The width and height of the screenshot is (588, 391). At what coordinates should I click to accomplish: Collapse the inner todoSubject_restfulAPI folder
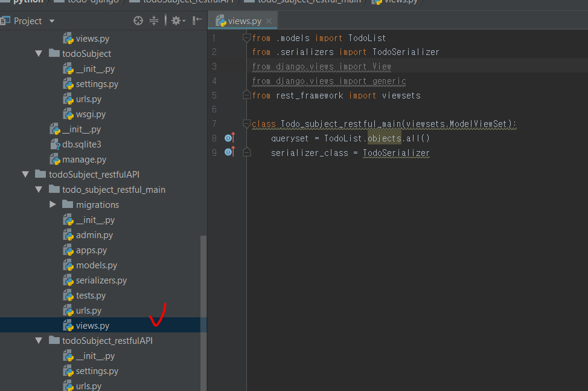pyautogui.click(x=39, y=341)
